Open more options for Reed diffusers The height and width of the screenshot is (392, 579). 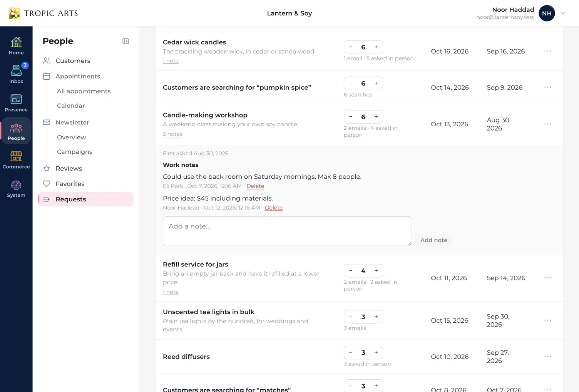pos(548,356)
